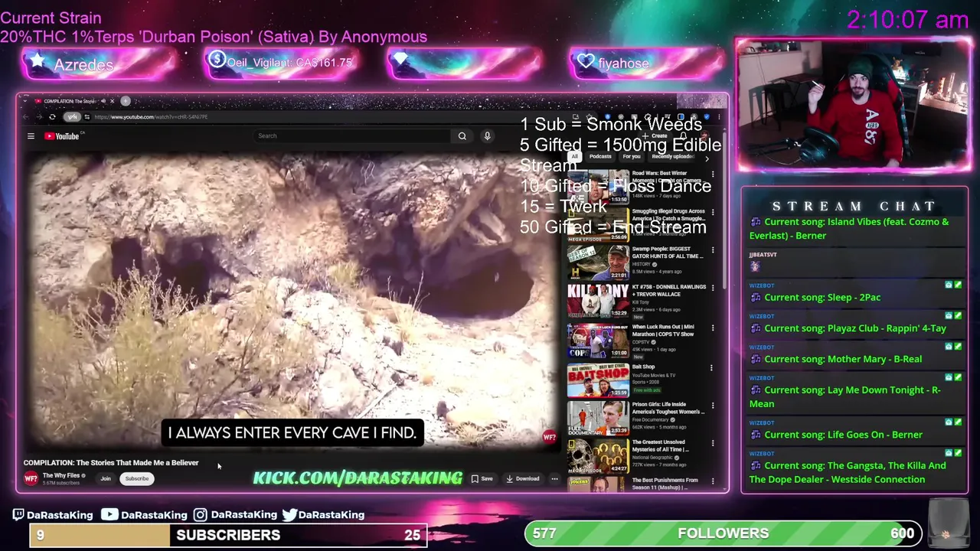Click the subscribers progress bar
Screen dimensions: 980x551
228,535
